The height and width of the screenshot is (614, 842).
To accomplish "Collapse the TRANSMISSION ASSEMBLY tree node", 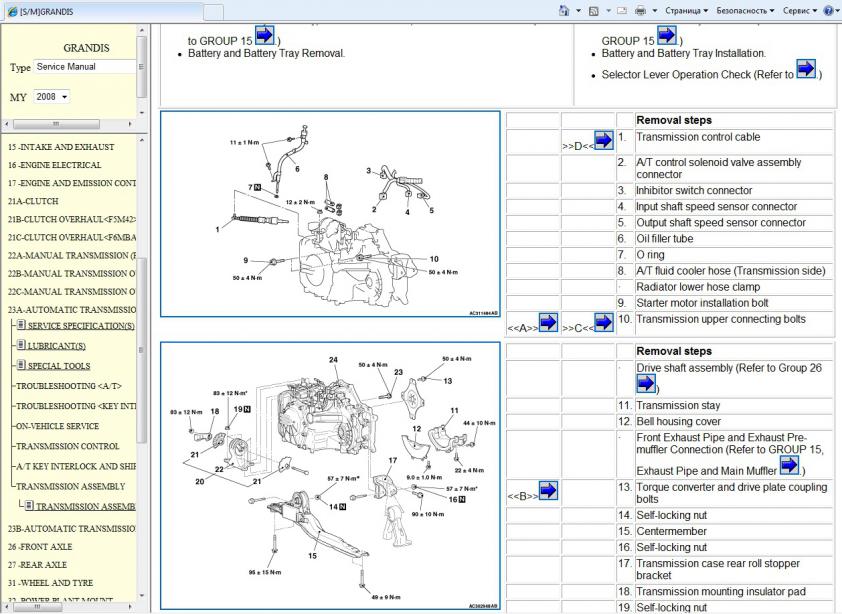I will pyautogui.click(x=70, y=486).
